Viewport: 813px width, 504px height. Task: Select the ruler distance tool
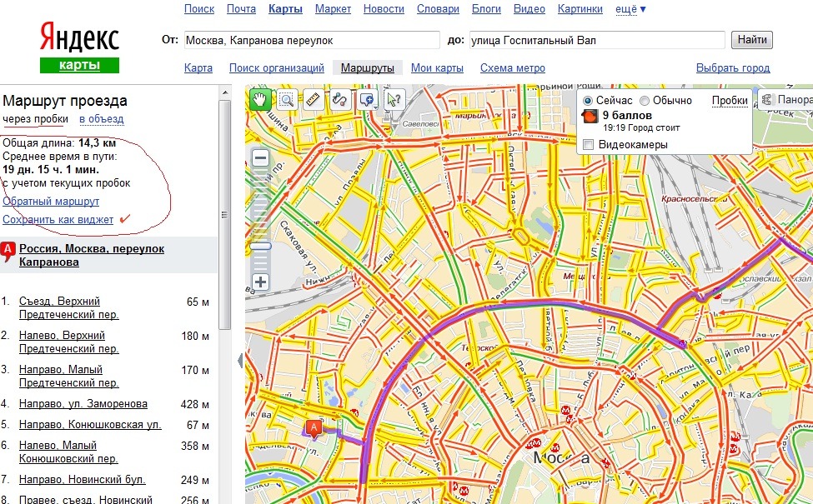(x=314, y=99)
